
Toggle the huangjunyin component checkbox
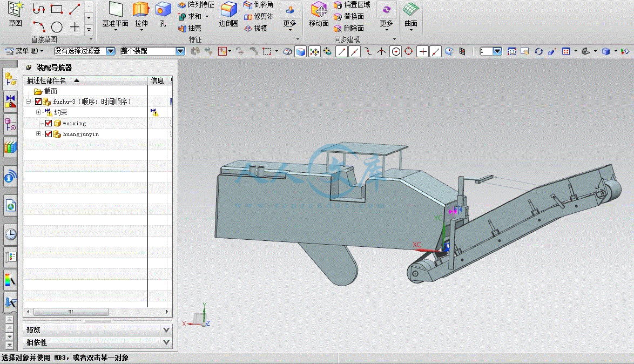click(x=49, y=134)
